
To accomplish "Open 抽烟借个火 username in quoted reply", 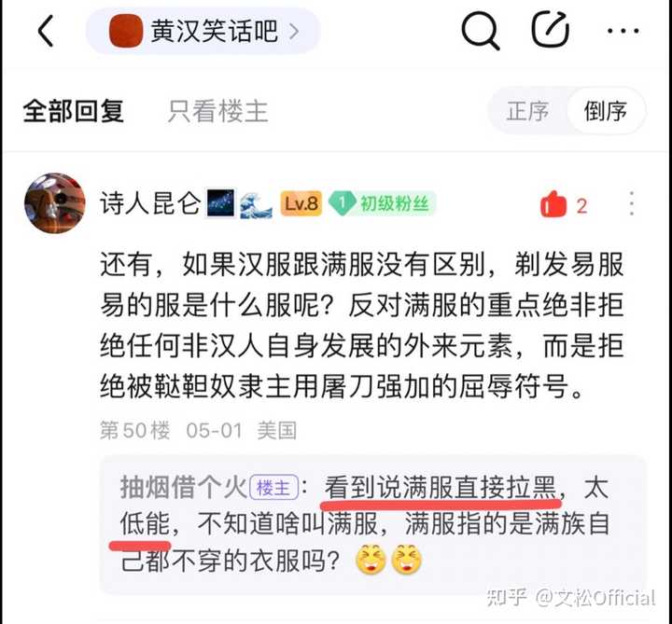I will point(184,487).
